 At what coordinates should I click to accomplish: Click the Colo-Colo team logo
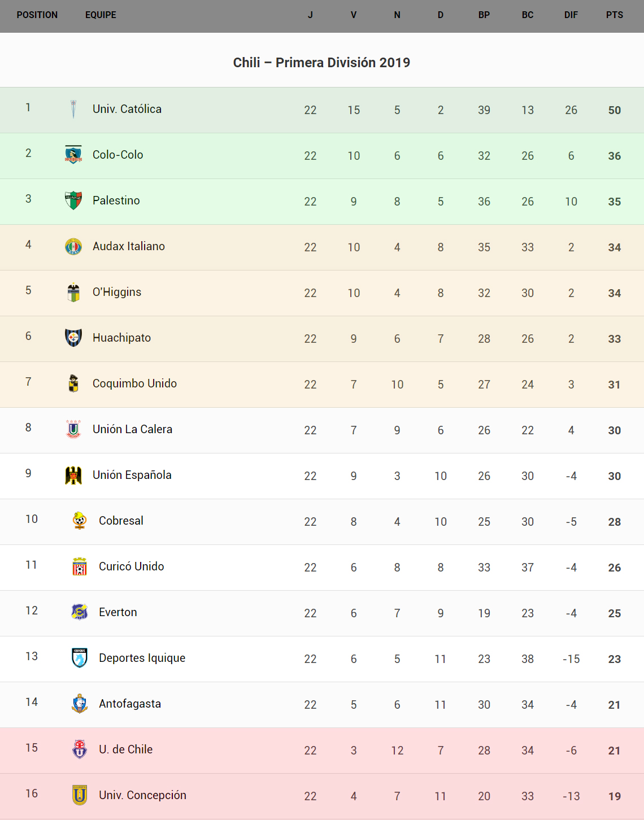[73, 155]
